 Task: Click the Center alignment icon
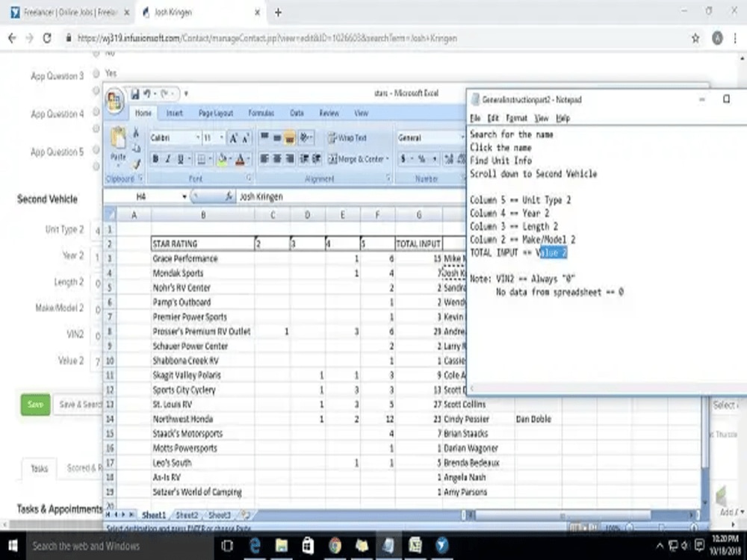click(x=277, y=159)
